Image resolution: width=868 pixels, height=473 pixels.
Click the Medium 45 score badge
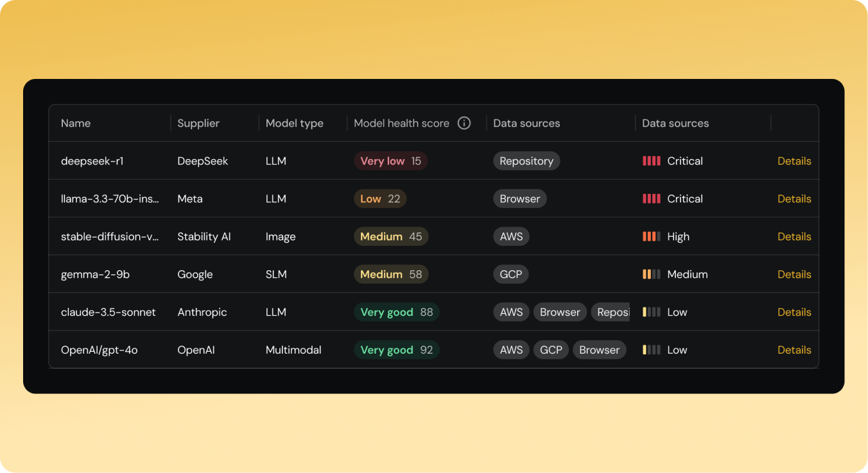tap(391, 237)
